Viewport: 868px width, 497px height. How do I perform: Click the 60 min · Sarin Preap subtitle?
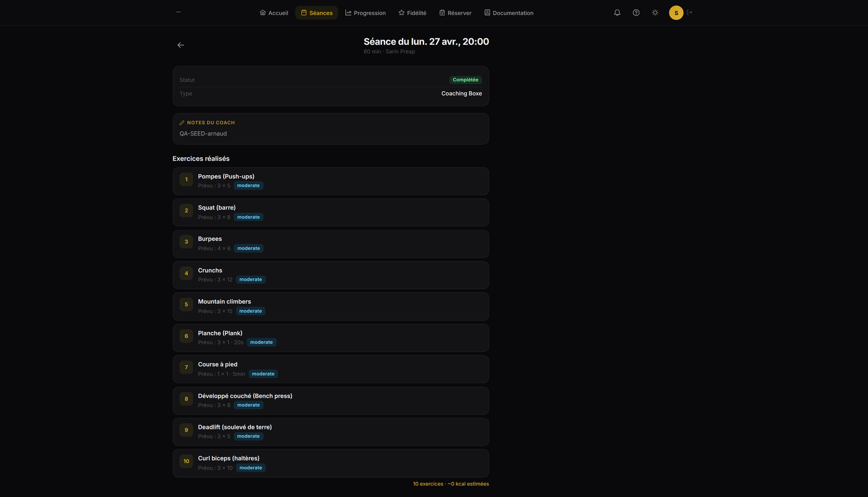[x=390, y=51]
